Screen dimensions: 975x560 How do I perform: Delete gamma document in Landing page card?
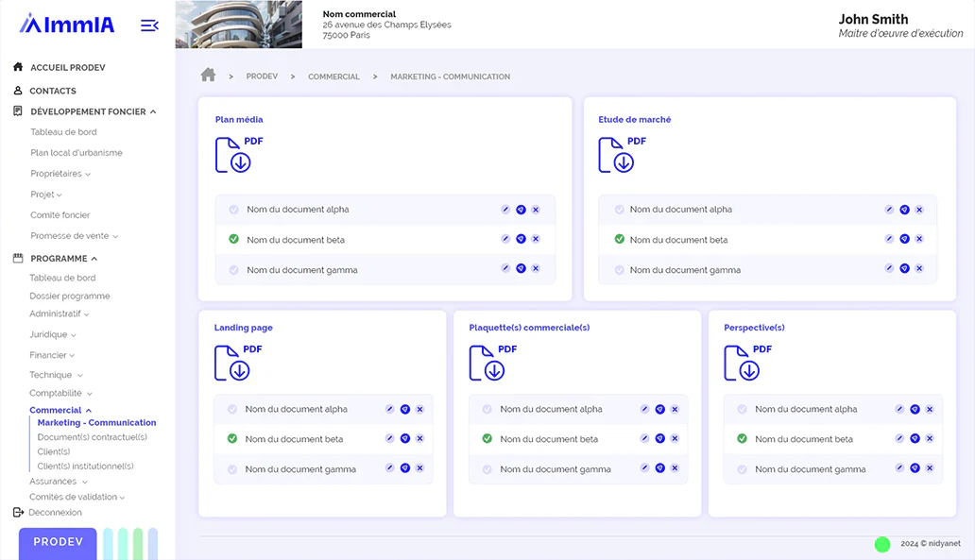(x=419, y=468)
